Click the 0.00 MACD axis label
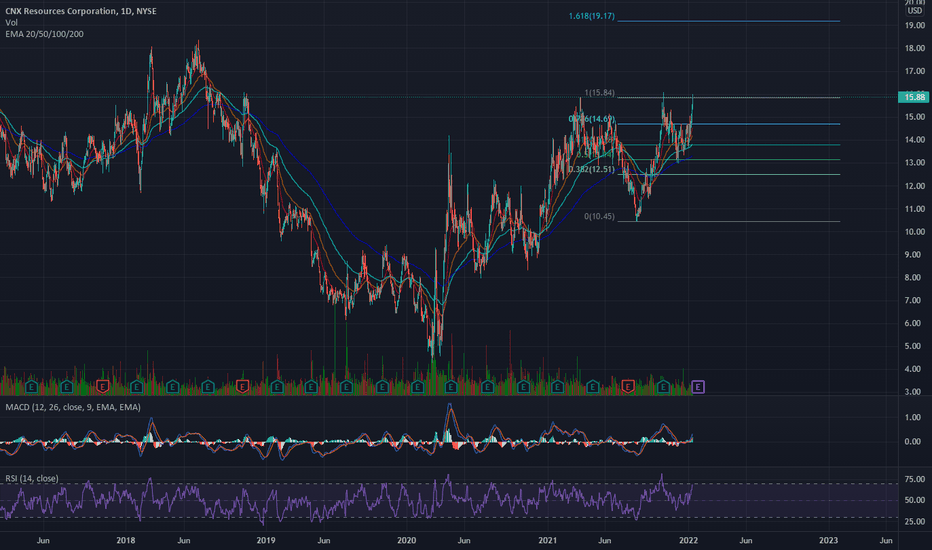 913,442
